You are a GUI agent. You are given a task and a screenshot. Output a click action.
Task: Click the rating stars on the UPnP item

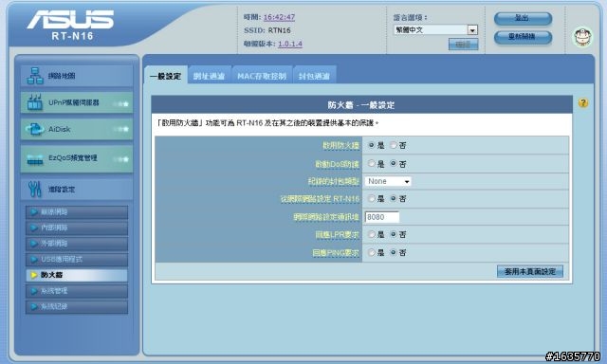121,104
